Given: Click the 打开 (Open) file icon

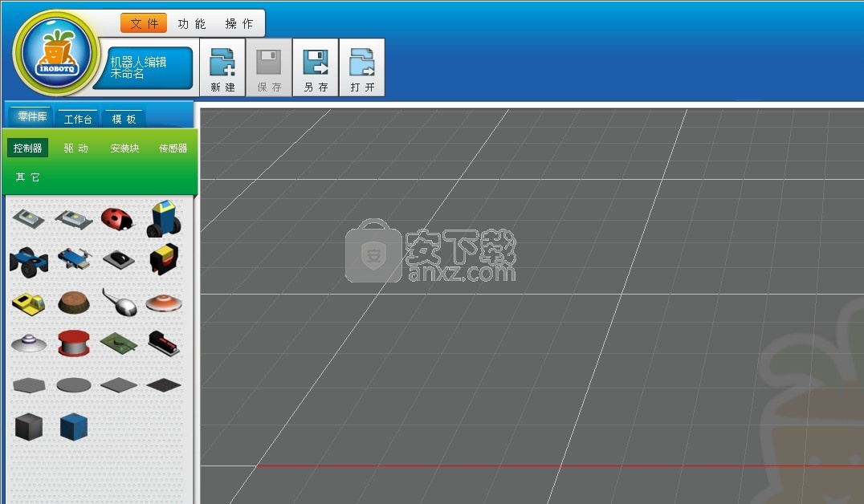Looking at the screenshot, I should pyautogui.click(x=362, y=67).
